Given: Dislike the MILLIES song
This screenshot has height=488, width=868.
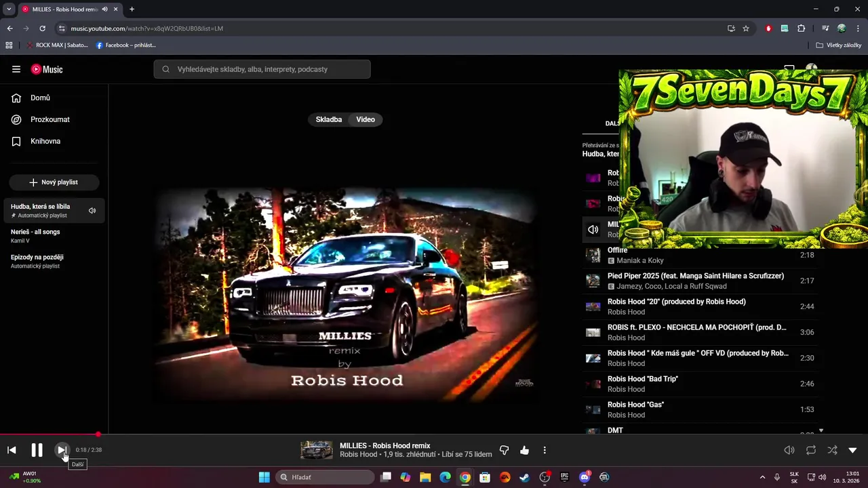Looking at the screenshot, I should coord(504,450).
